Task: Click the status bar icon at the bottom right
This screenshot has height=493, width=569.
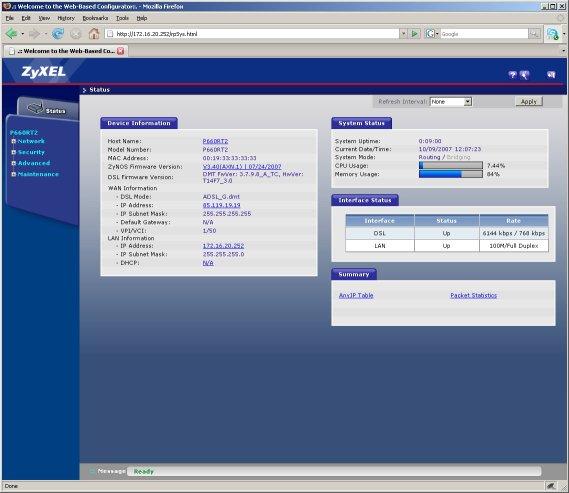Action: [x=551, y=486]
